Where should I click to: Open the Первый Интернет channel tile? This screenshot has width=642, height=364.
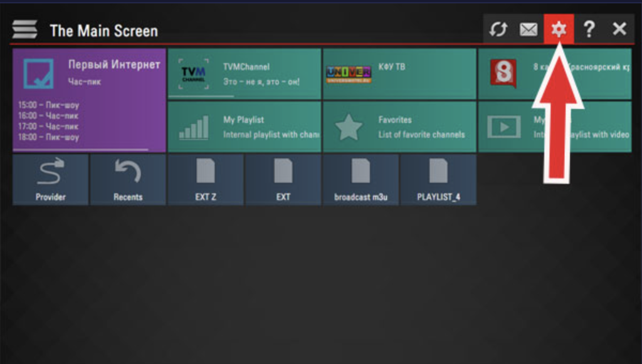pos(89,100)
